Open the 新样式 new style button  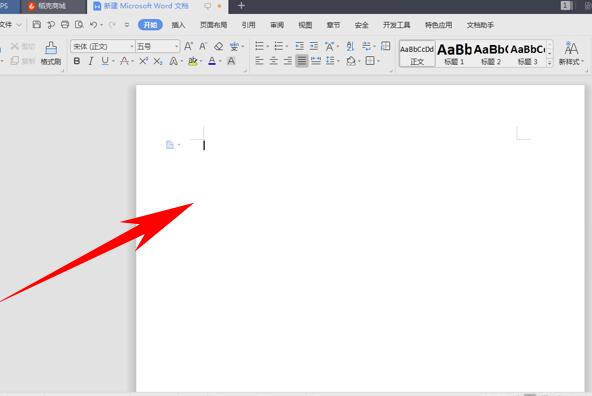point(571,53)
